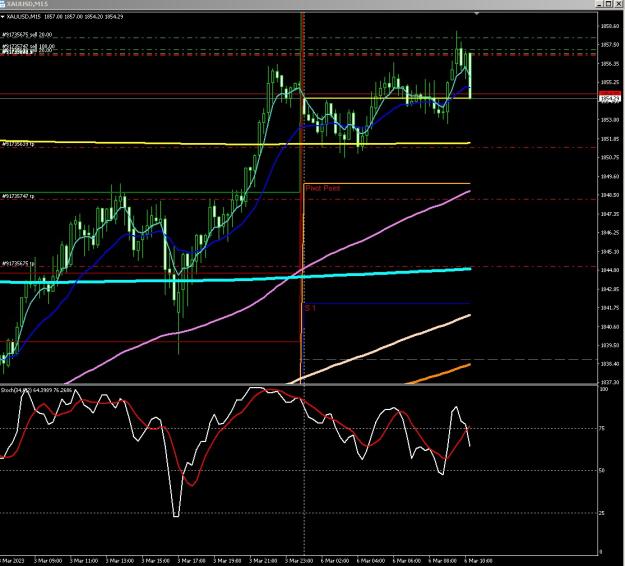
Task: Click the '3 Mar 23:00' time axis label
Action: (299, 560)
